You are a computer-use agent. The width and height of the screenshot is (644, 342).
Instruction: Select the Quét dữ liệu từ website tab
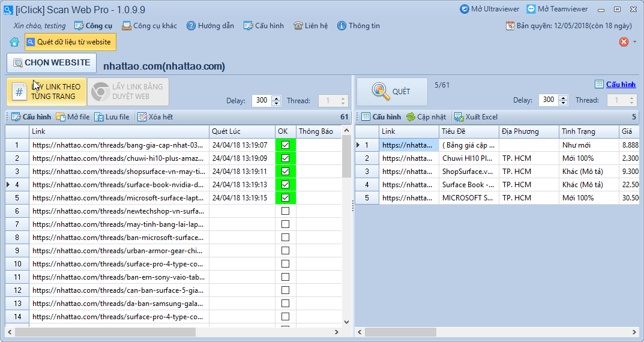click(x=70, y=42)
